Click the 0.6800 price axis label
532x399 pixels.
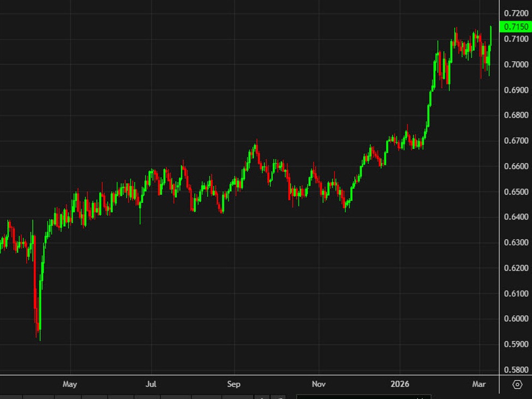pos(515,116)
